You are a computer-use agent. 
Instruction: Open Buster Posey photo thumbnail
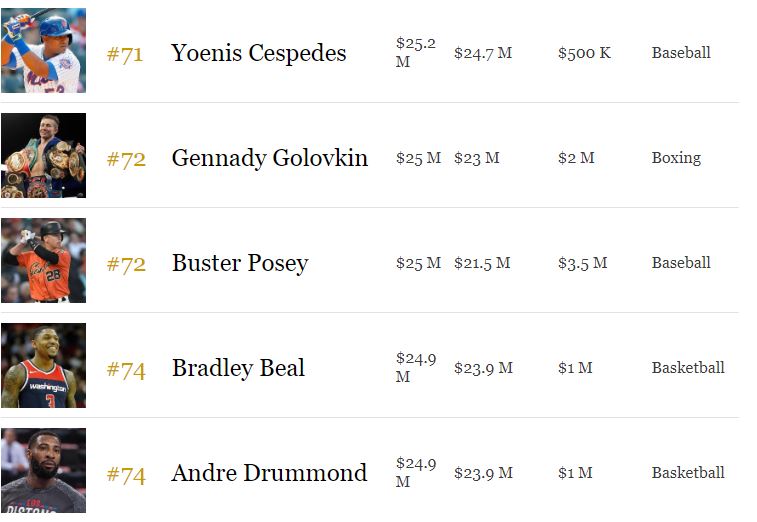[43, 261]
